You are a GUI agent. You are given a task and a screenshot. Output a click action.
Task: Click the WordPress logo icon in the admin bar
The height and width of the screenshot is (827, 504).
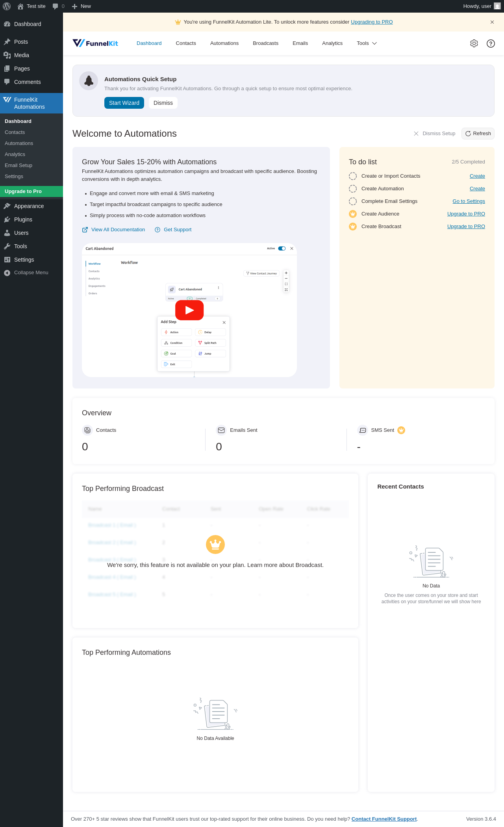[x=7, y=6]
